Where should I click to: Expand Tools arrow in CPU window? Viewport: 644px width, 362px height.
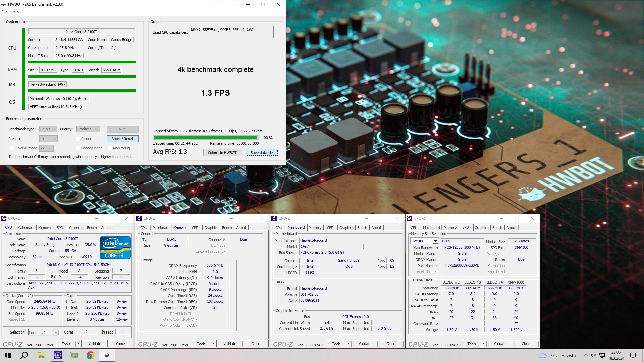point(78,344)
